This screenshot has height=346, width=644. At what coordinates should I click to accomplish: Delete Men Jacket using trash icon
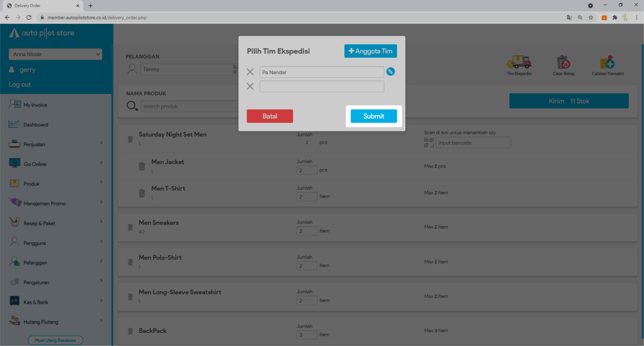[x=142, y=166]
